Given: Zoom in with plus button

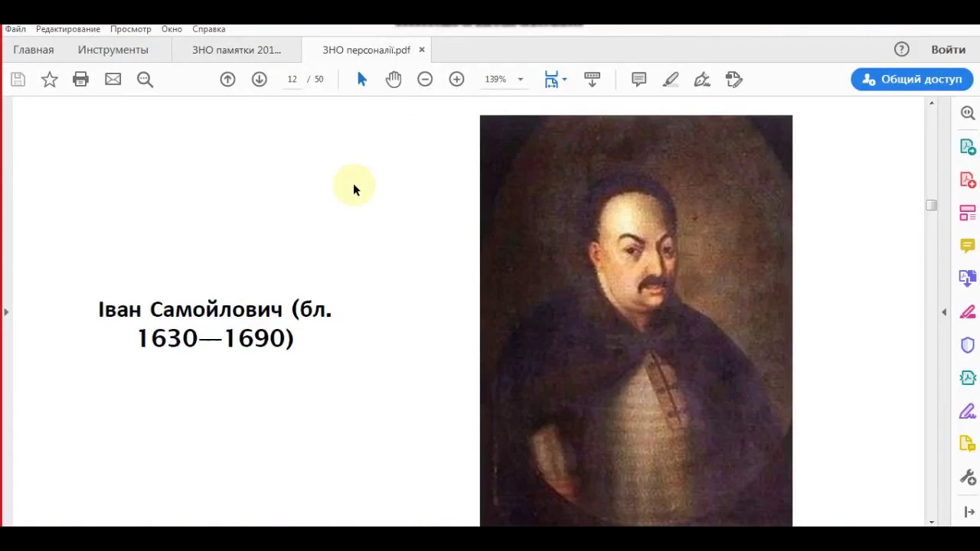Looking at the screenshot, I should tap(456, 79).
